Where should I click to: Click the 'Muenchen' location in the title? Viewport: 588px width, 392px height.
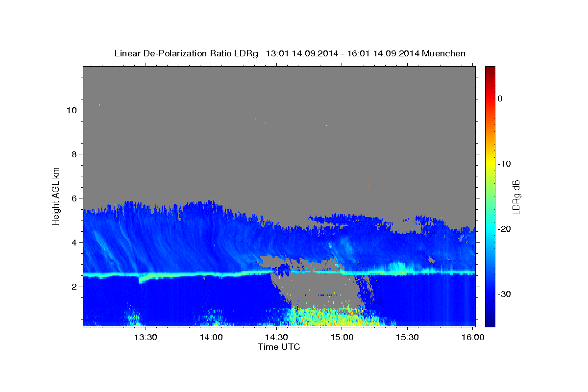click(444, 53)
